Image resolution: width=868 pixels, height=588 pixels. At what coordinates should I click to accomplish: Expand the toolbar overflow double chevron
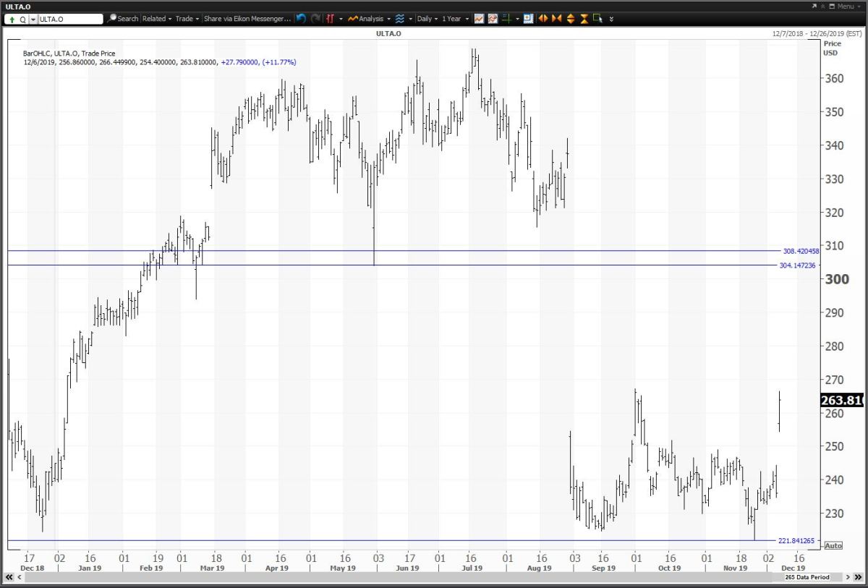611,19
